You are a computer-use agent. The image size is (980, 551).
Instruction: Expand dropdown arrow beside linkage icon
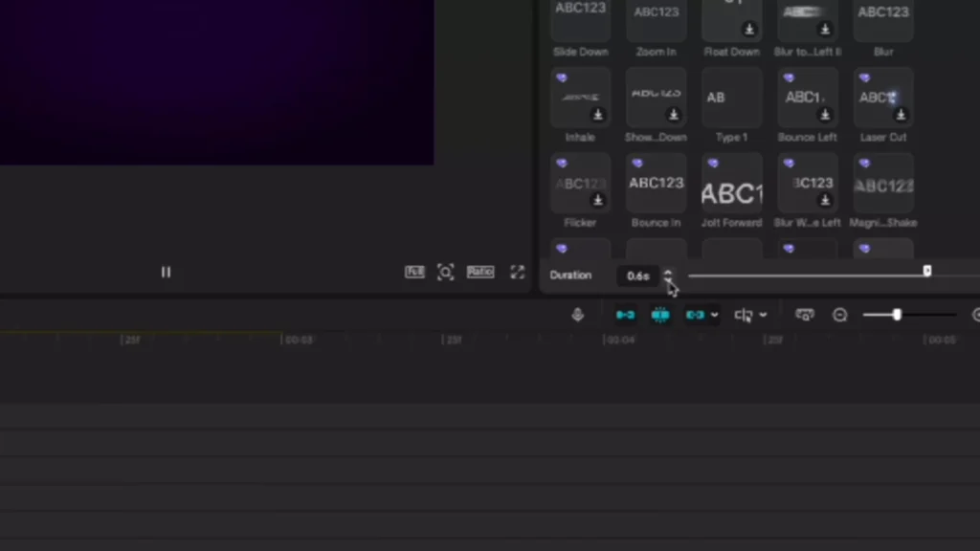[715, 315]
